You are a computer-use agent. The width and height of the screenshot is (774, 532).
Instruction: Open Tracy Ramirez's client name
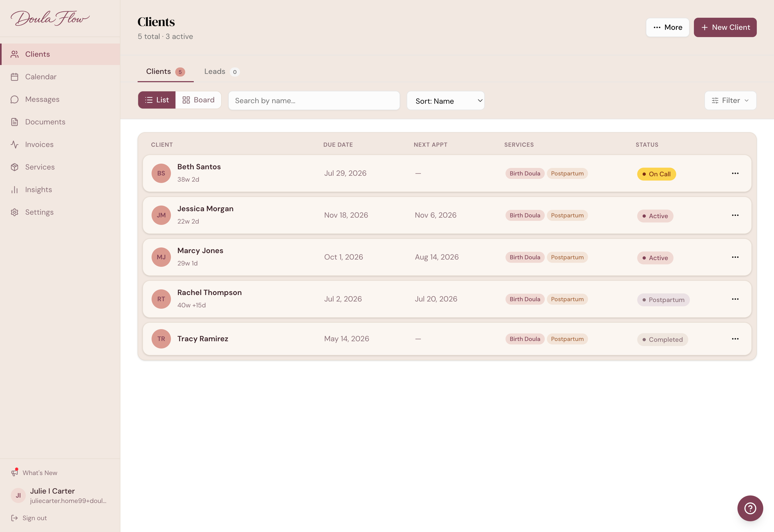coord(203,339)
